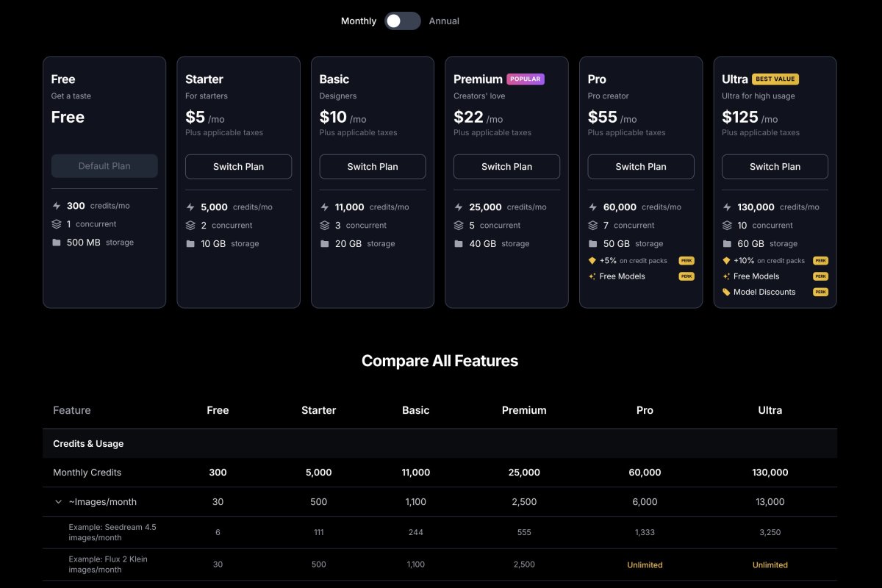Screen dimensions: 882x588
Task: Click the folder storage icon on Basic card
Action: tap(325, 244)
